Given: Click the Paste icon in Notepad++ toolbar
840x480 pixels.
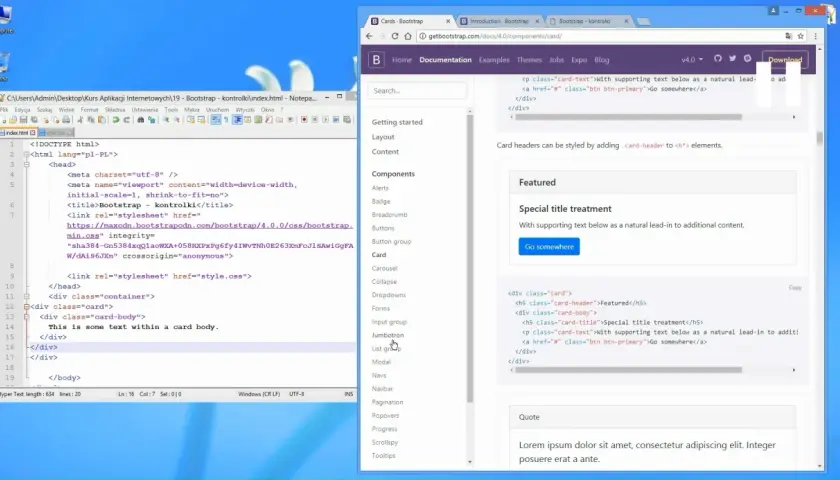Looking at the screenshot, I should click(x=102, y=120).
